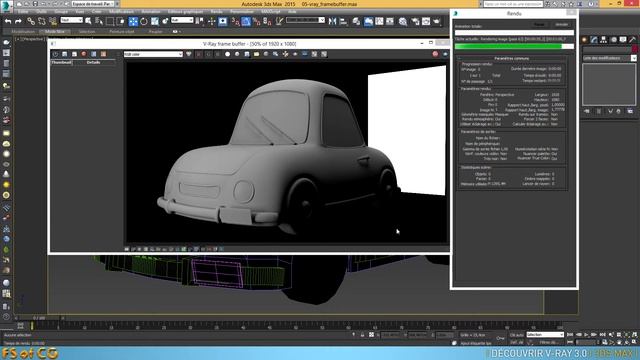640x360 pixels.
Task: Click the teapot Render Production icon
Action: [x=437, y=21]
